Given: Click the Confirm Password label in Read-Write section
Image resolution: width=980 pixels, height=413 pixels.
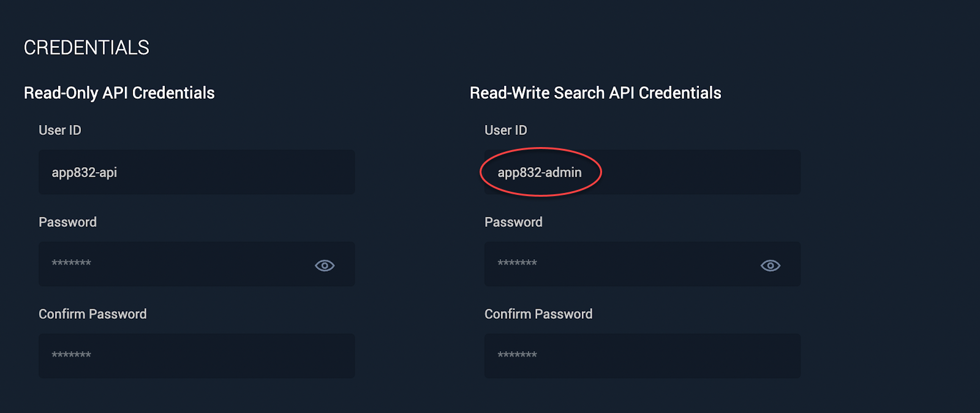Looking at the screenshot, I should click(538, 314).
